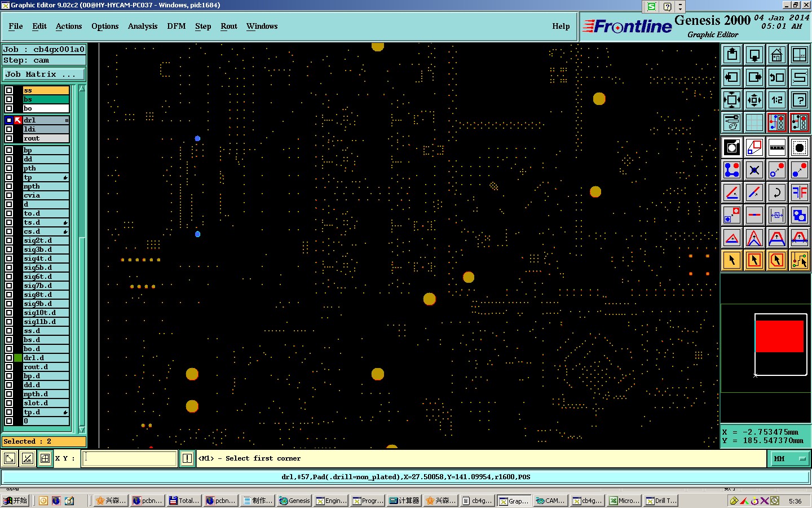Image resolution: width=812 pixels, height=508 pixels.
Task: Toggle the grid display icon
Action: [754, 122]
